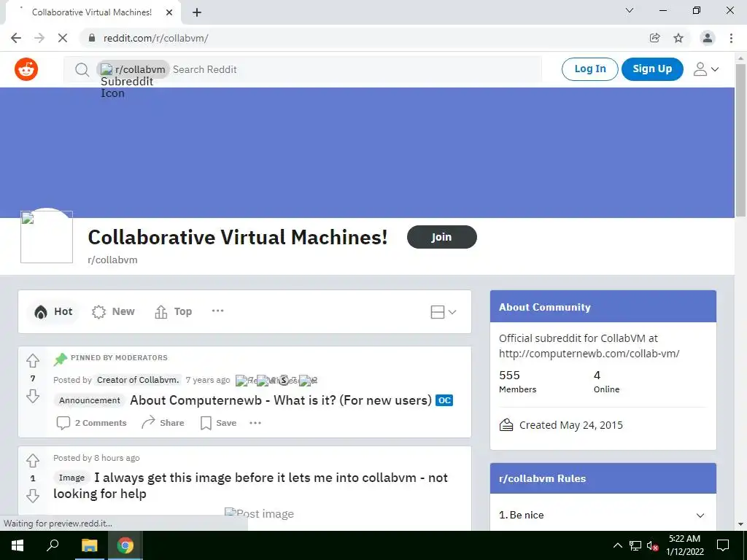This screenshot has width=747, height=560.
Task: Open the notification center icon
Action: click(723, 545)
